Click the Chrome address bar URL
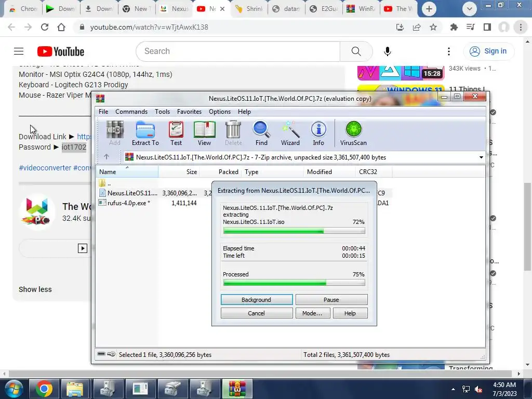This screenshot has height=399, width=532. 149,27
